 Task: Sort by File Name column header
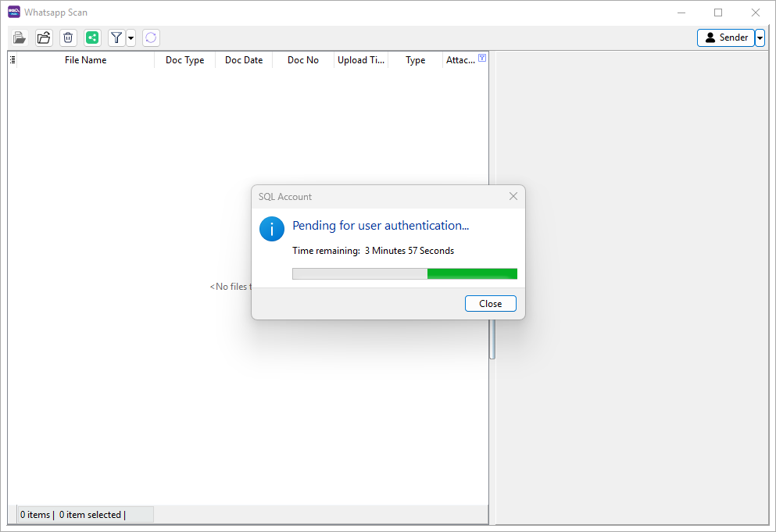tap(85, 60)
